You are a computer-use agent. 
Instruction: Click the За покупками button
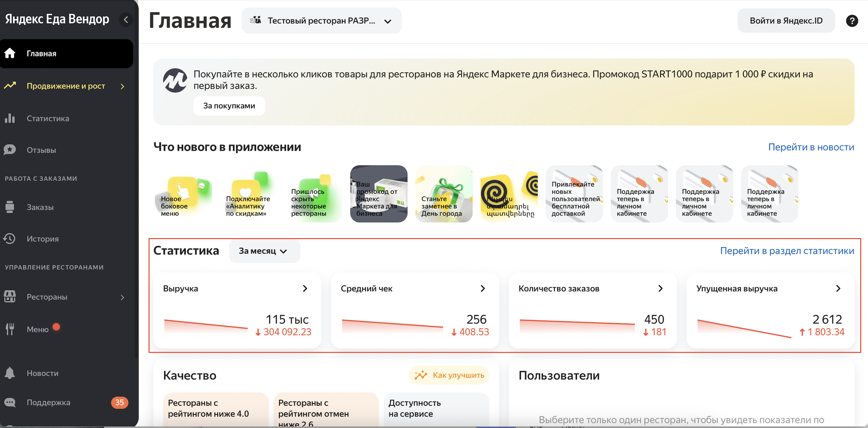pyautogui.click(x=229, y=106)
